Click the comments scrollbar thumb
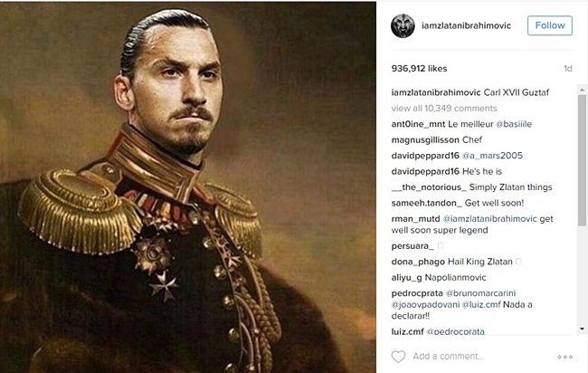This screenshot has height=373, width=588. 582,160
